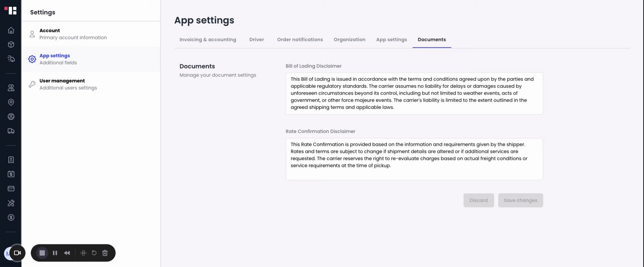Open the box package icon in sidebar
Viewport: 644px width, 267px height.
click(11, 44)
